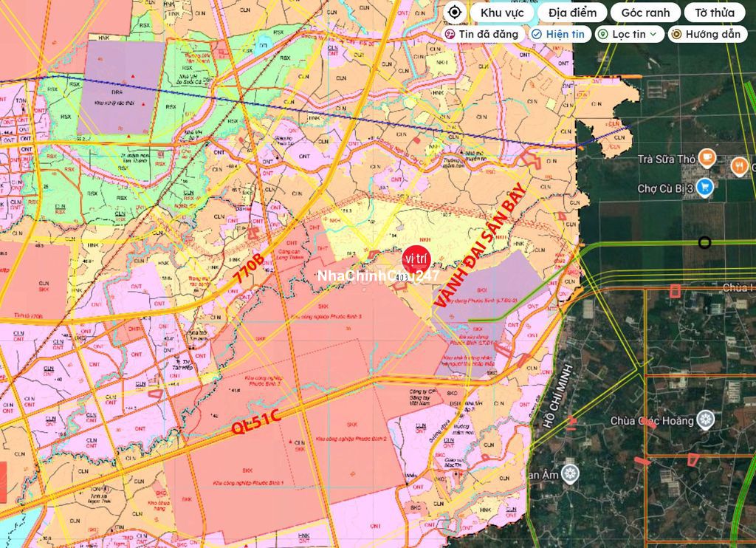The width and height of the screenshot is (756, 548).
Task: Click the Tờ thửa button
Action: 714,13
